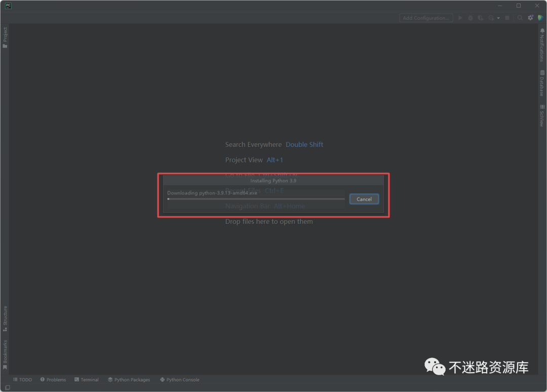
Task: Open the Structure tool window
Action: click(x=5, y=319)
